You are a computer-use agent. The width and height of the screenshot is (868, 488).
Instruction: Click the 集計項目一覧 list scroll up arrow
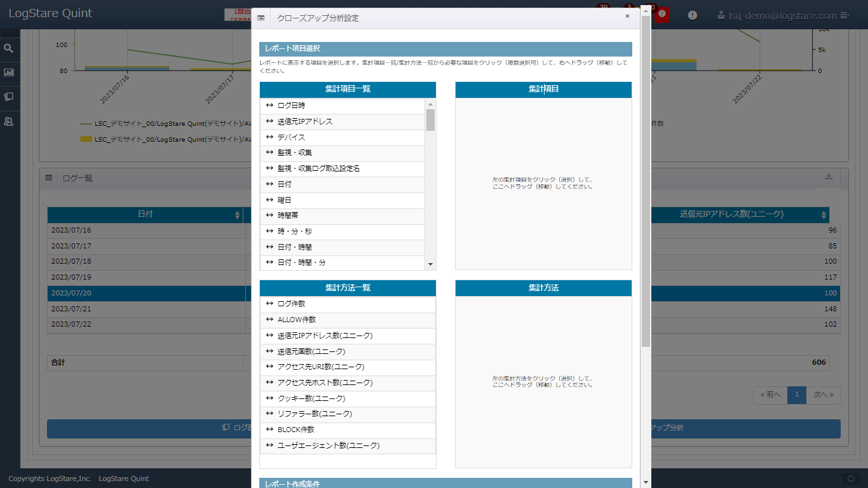[430, 104]
